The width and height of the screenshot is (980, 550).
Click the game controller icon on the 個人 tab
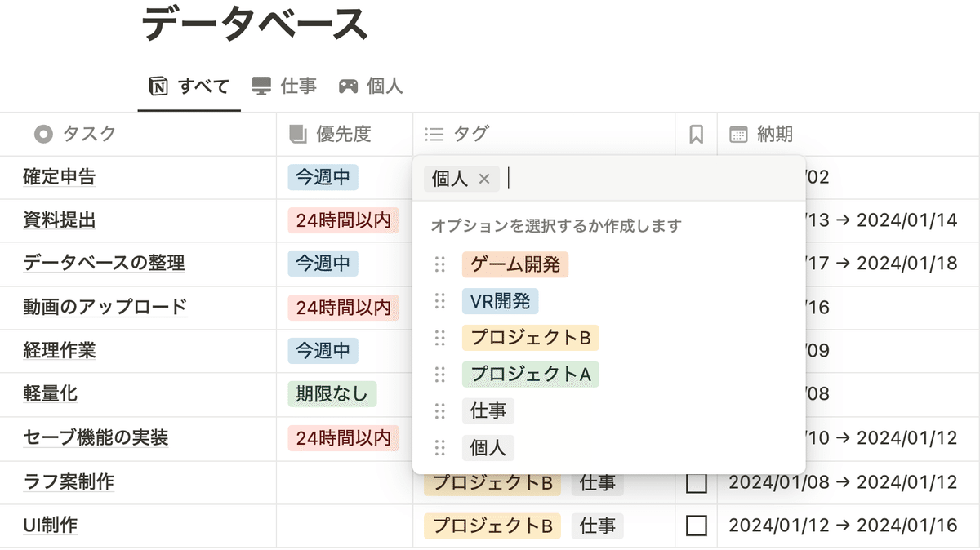(347, 85)
